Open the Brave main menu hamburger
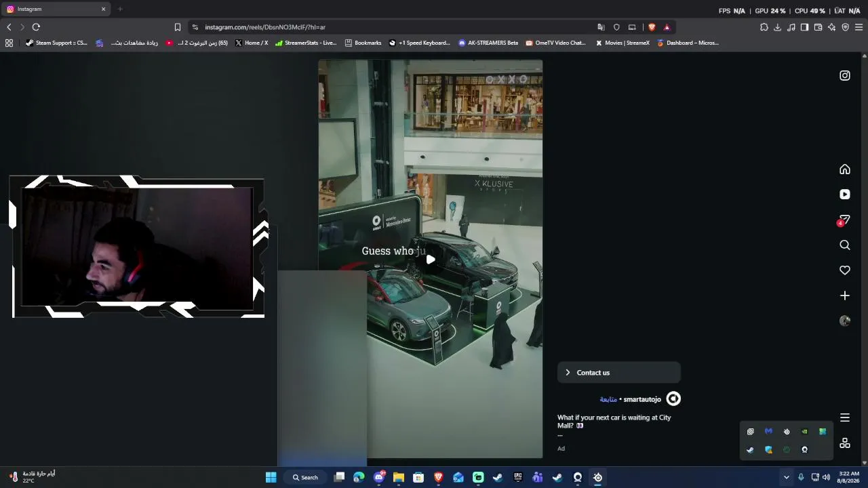Screen dimensions: 868x488 click(859, 27)
